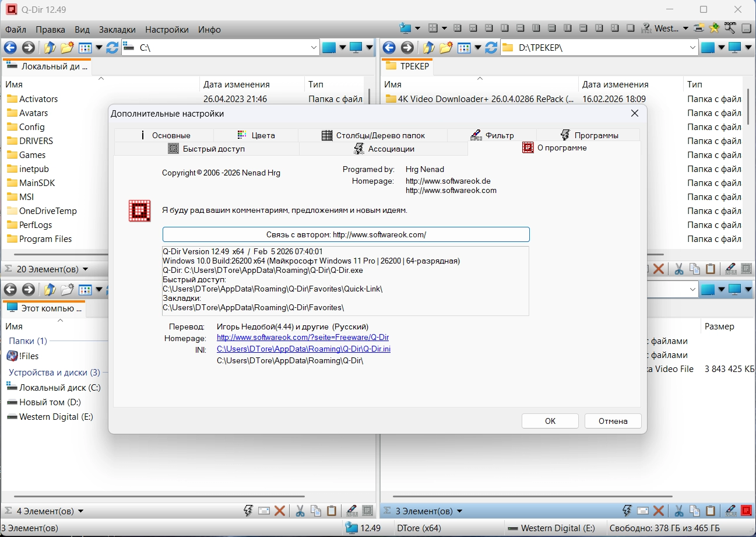Viewport: 756px width, 537px height.
Task: Expand the 20 Элемент(ов) status dropdown
Action: coord(86,269)
